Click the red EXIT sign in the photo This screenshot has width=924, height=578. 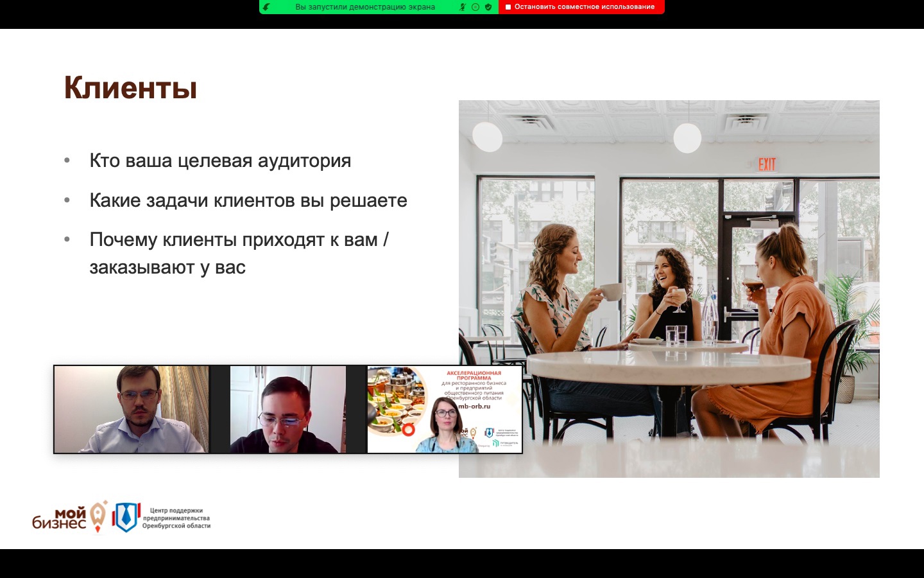(x=767, y=164)
